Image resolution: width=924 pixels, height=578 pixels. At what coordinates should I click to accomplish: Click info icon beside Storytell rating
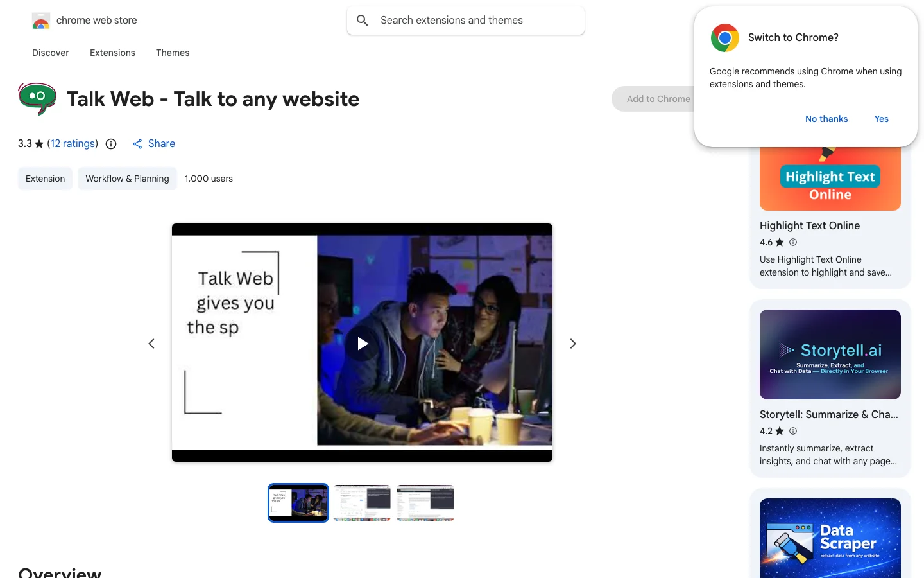click(793, 431)
